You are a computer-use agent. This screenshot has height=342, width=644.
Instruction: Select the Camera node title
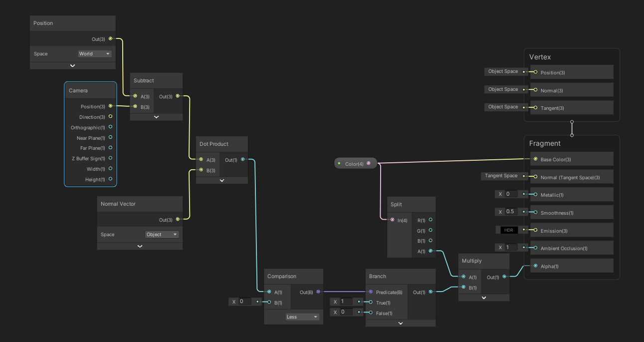(78, 91)
